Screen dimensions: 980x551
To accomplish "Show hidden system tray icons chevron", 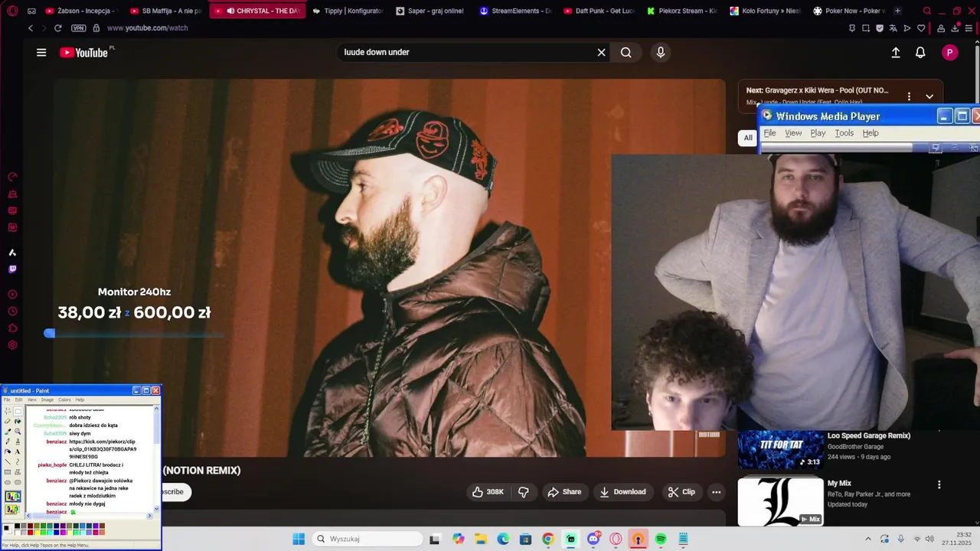I will 867,539.
